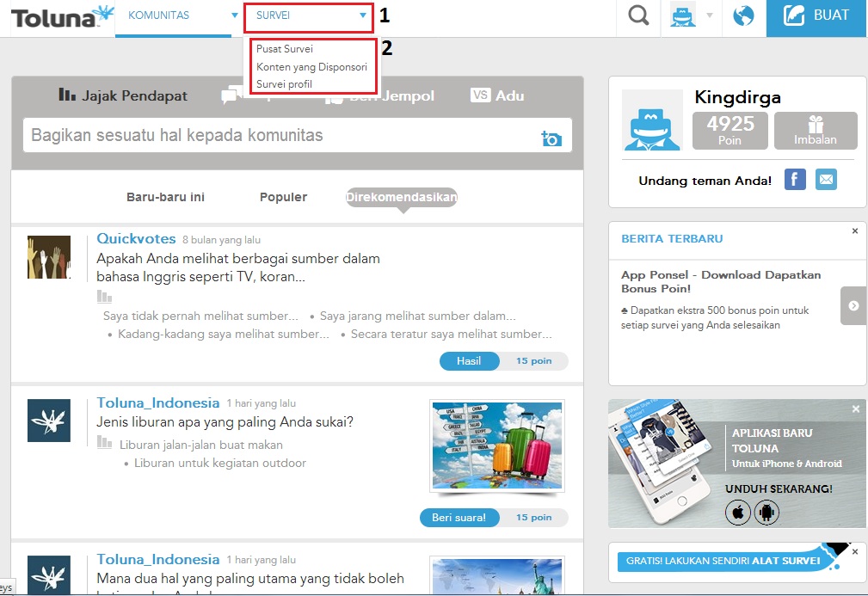
Task: Close the Toluna app banner
Action: coord(856,409)
